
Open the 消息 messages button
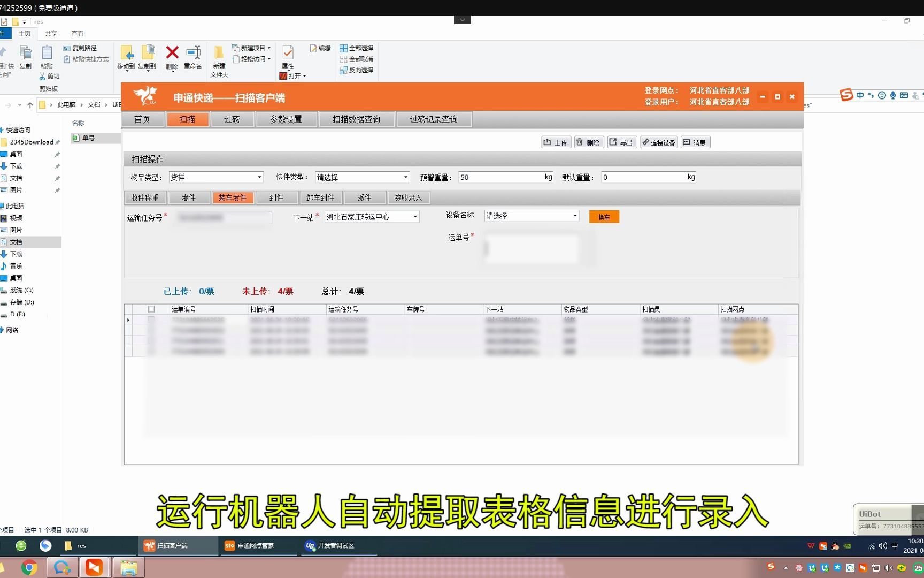point(695,142)
